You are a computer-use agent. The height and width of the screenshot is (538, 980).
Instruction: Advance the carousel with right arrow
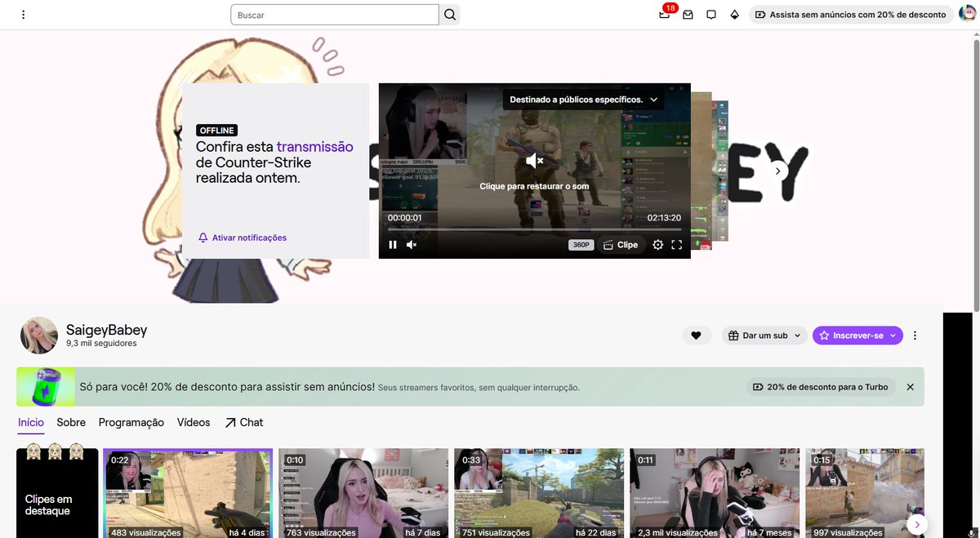pyautogui.click(x=778, y=171)
